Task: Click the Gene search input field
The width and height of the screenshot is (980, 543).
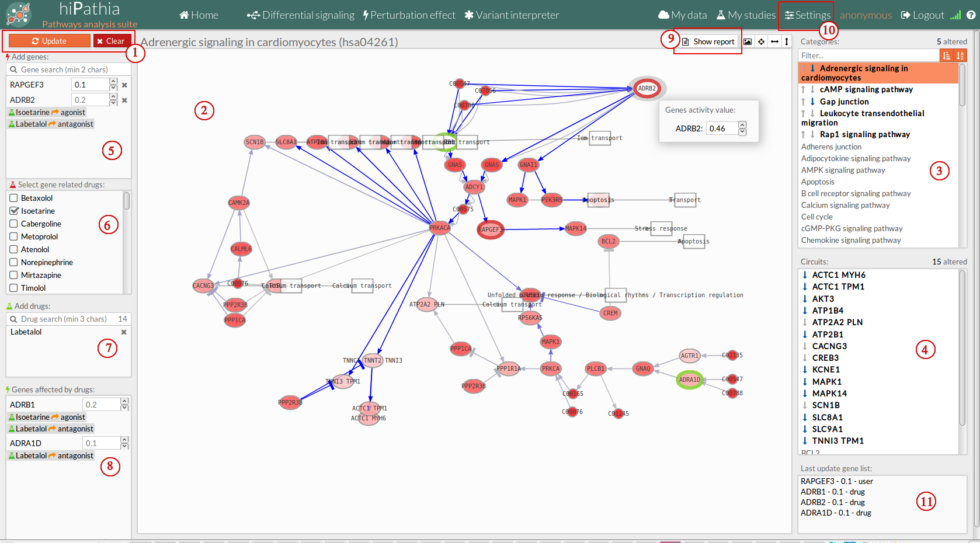Action: point(70,69)
